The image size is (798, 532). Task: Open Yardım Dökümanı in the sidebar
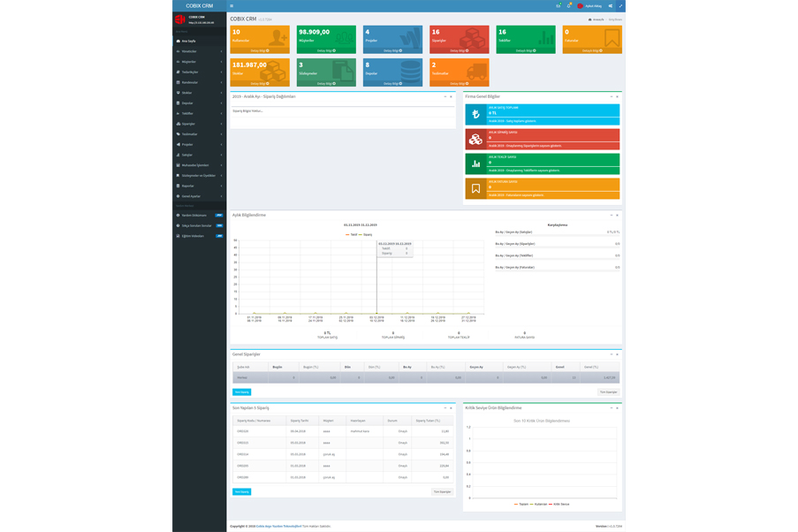[200, 216]
